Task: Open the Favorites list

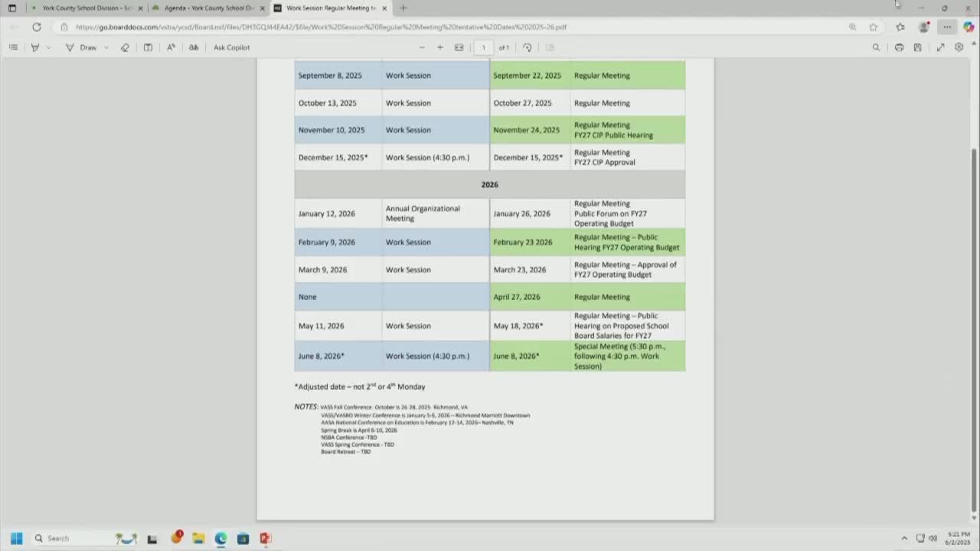Action: [x=900, y=27]
